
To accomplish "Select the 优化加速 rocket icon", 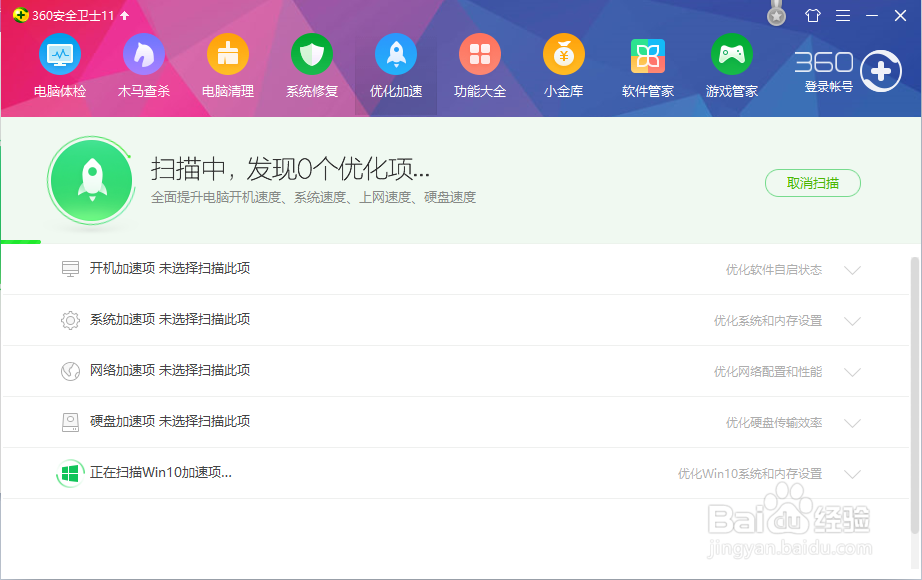I will click(396, 54).
